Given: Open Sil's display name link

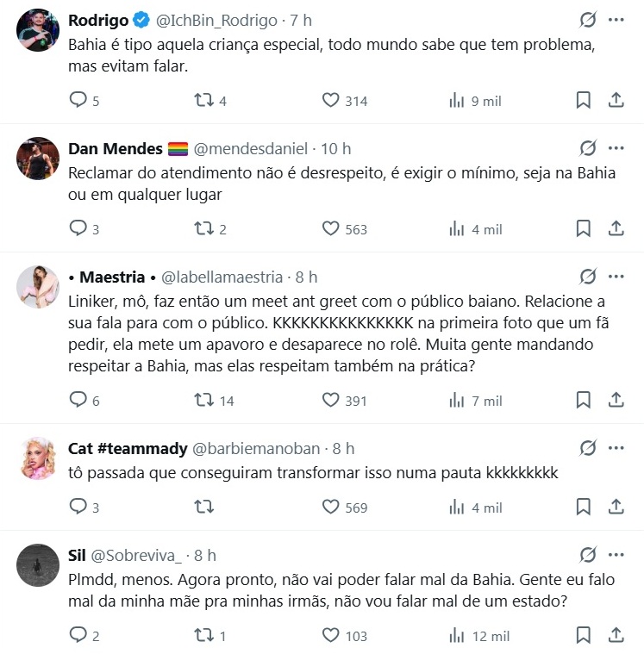Looking at the screenshot, I should (76, 555).
